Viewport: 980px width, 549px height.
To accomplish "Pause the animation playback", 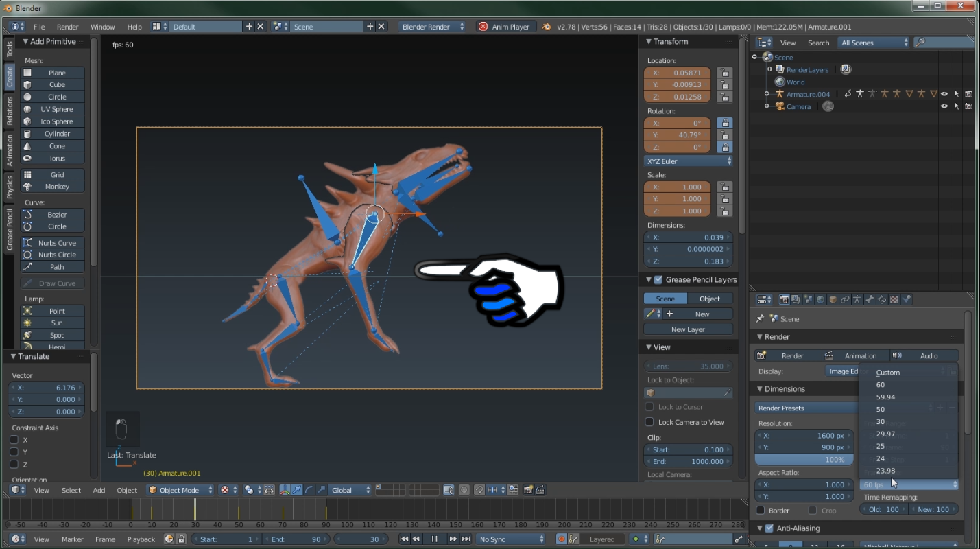I will pos(434,539).
